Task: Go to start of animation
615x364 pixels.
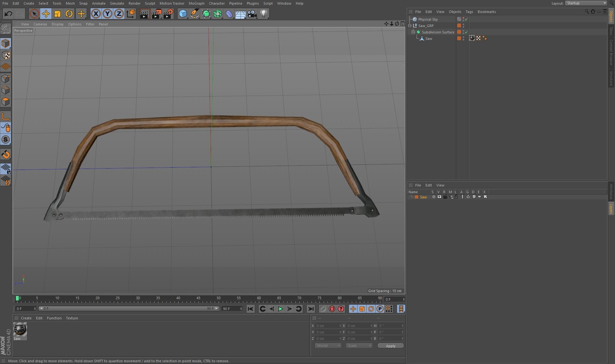Action: [x=250, y=309]
